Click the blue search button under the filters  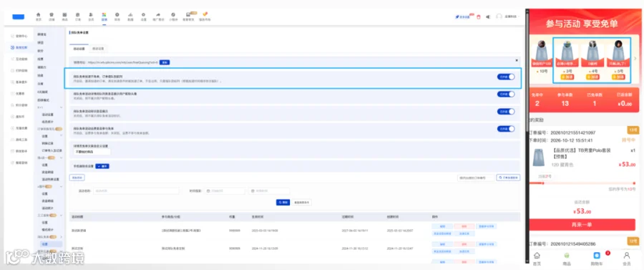tap(283, 203)
